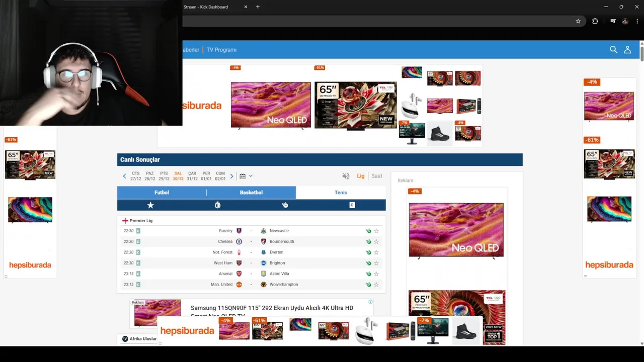Open a new browser tab with plus
This screenshot has height=362, width=644.
click(258, 7)
